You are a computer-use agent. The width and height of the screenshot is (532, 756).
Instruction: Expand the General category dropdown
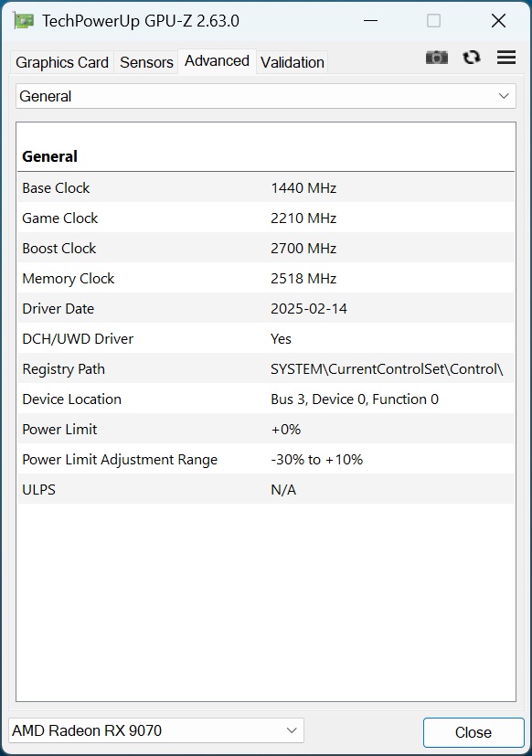pyautogui.click(x=266, y=96)
